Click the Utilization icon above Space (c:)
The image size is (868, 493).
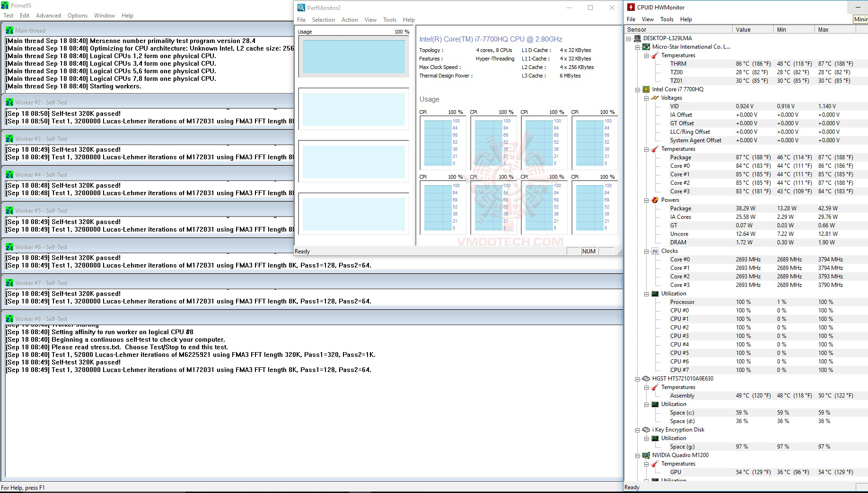tap(655, 404)
